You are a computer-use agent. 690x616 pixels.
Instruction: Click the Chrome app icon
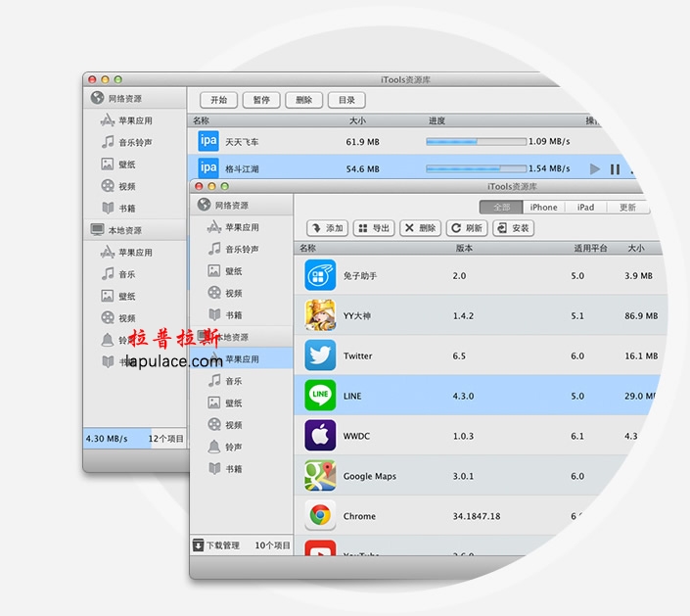[x=320, y=515]
